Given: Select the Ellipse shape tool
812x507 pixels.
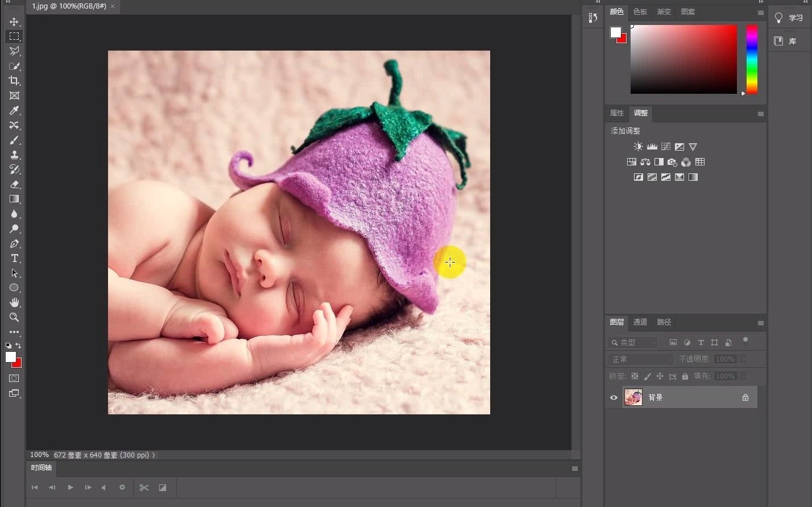Looking at the screenshot, I should [14, 288].
